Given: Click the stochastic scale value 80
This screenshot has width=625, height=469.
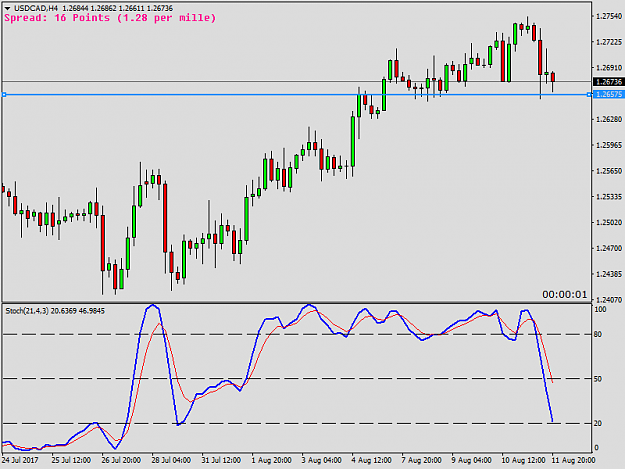Looking at the screenshot, I should [x=598, y=334].
